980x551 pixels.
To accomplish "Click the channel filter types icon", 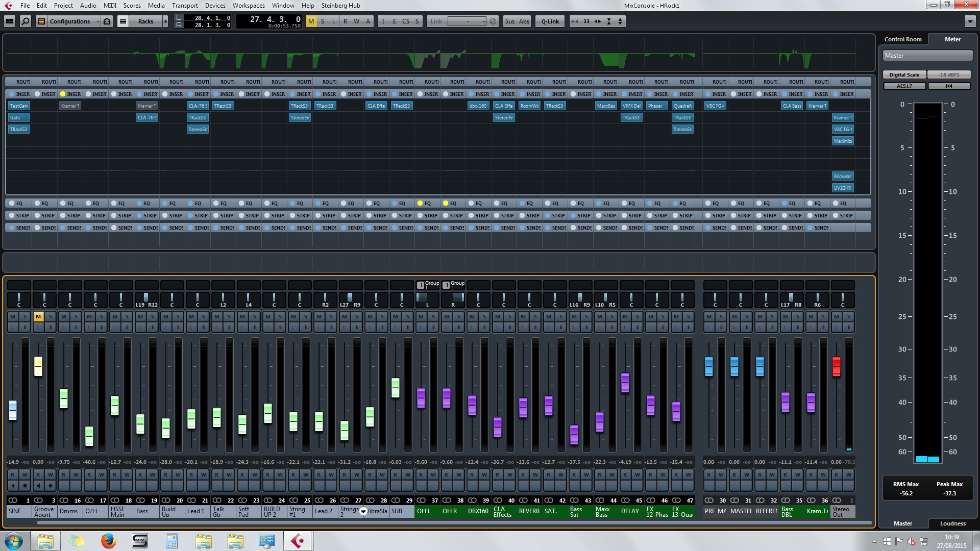I will click(107, 21).
